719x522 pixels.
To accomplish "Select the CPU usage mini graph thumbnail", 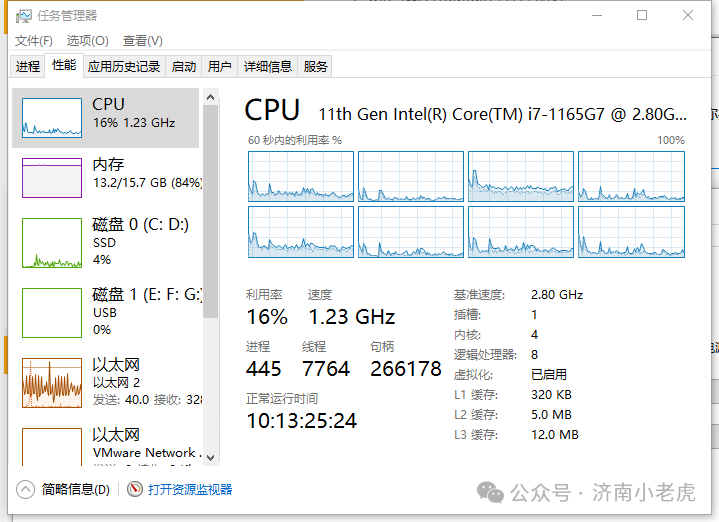I will [x=52, y=118].
